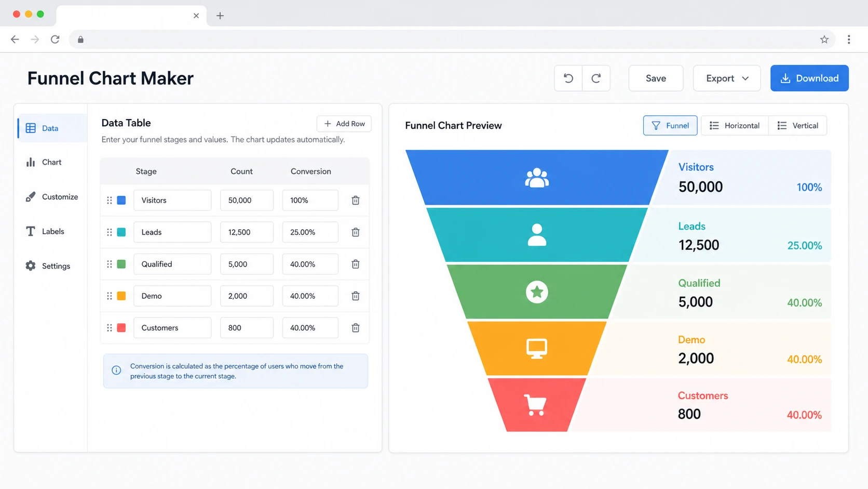Click the Download button
Screen dimensions: 868x489
point(809,78)
